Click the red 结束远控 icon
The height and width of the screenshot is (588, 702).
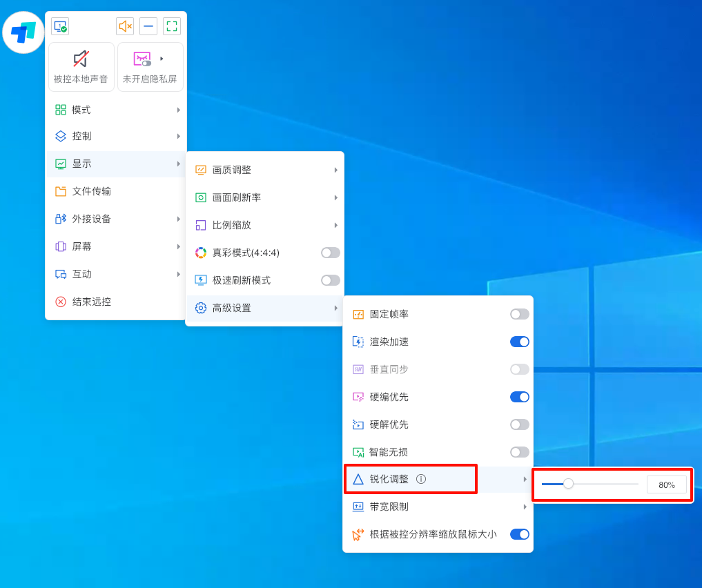pos(61,302)
